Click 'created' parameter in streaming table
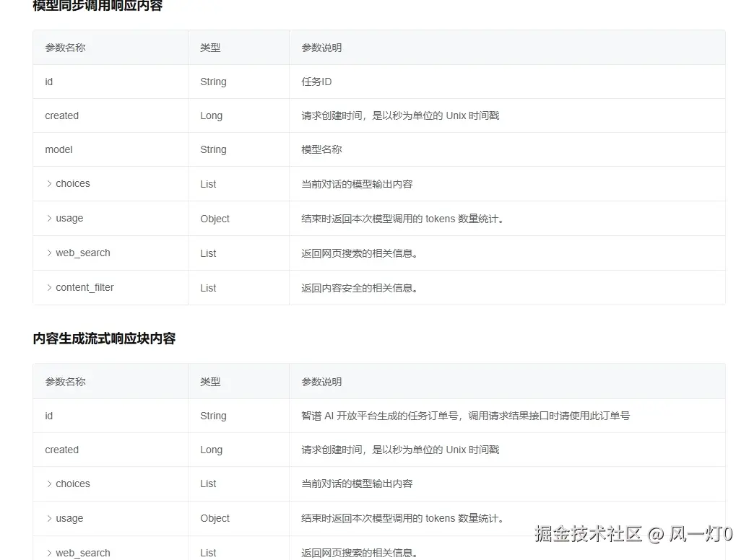Image resolution: width=749 pixels, height=560 pixels. pos(61,450)
